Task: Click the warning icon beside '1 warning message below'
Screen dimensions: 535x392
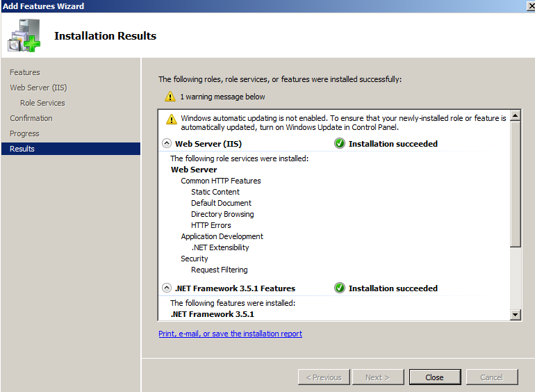Action: (170, 97)
